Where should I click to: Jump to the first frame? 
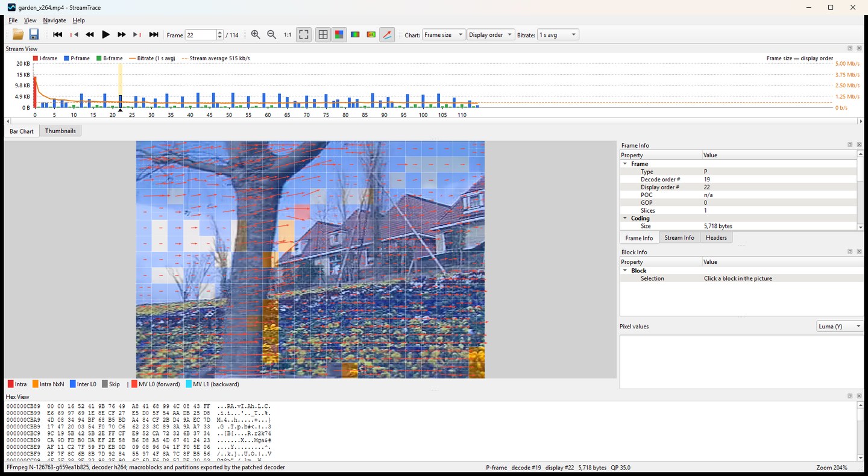pos(58,35)
